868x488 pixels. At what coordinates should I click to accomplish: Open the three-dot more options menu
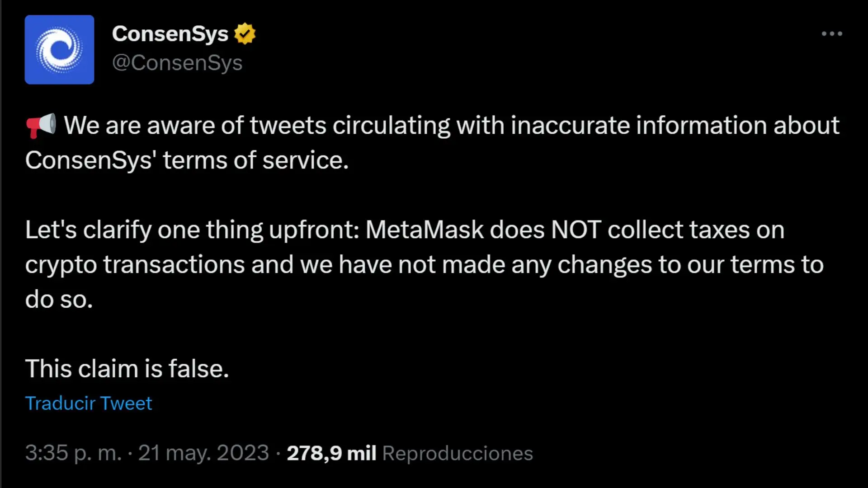pyautogui.click(x=832, y=34)
